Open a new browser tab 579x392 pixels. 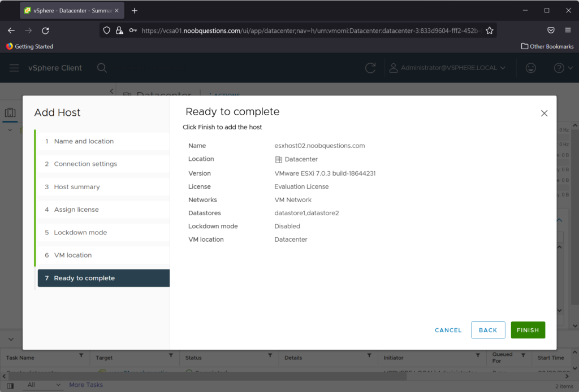(135, 11)
